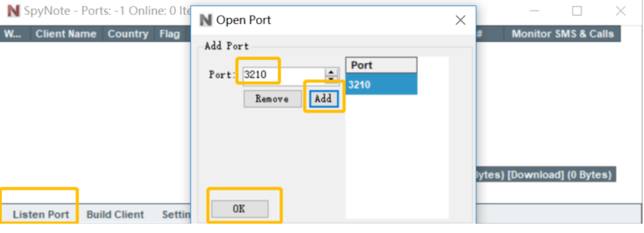Click the Port list column header
This screenshot has height=233, width=644.
[x=381, y=65]
